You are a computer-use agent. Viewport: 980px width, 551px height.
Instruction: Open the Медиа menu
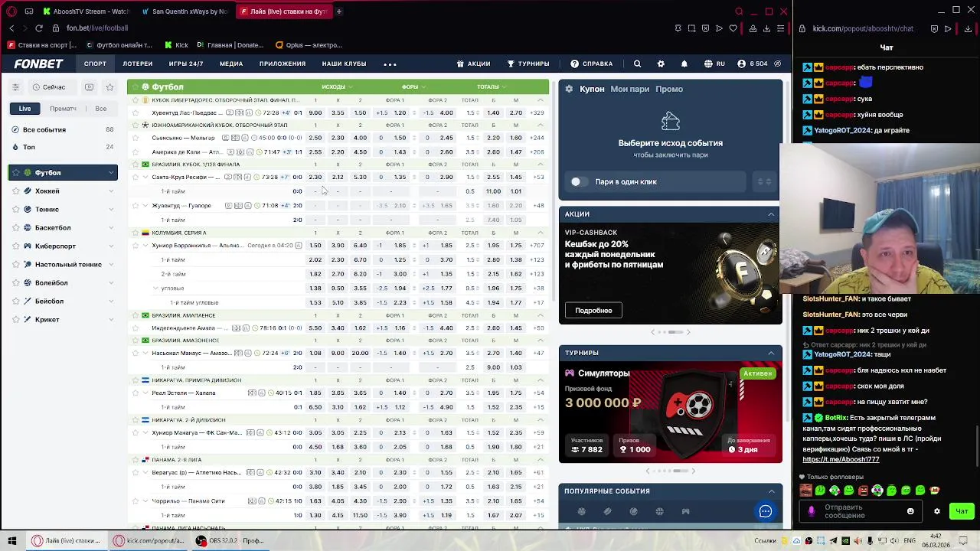click(231, 64)
